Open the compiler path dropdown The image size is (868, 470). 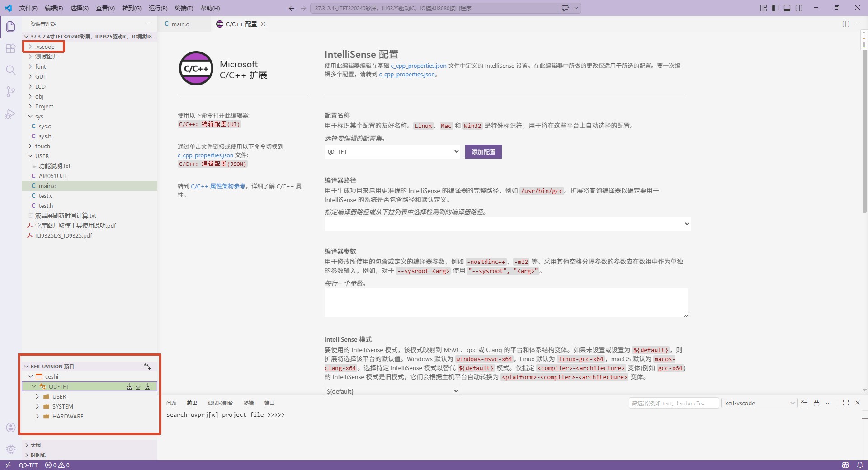(507, 224)
